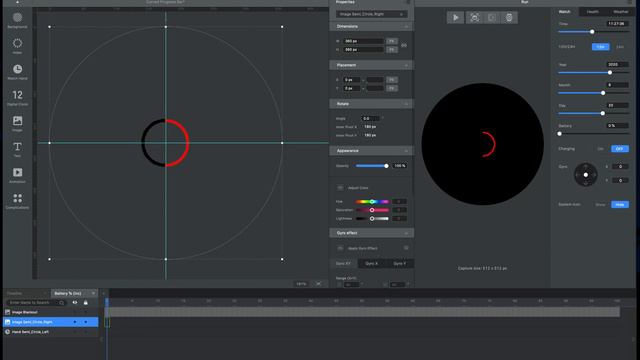Collapse the Dimensions section

(x=406, y=27)
